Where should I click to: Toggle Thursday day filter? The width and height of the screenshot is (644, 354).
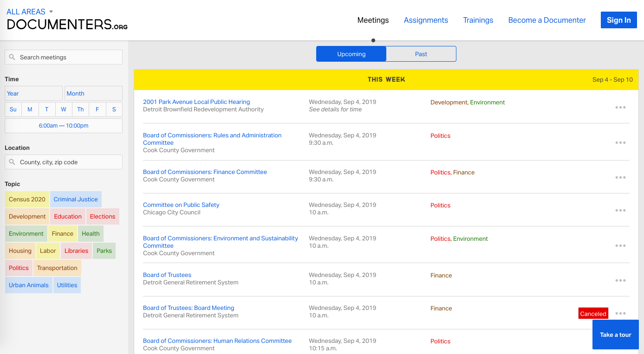[x=80, y=109]
